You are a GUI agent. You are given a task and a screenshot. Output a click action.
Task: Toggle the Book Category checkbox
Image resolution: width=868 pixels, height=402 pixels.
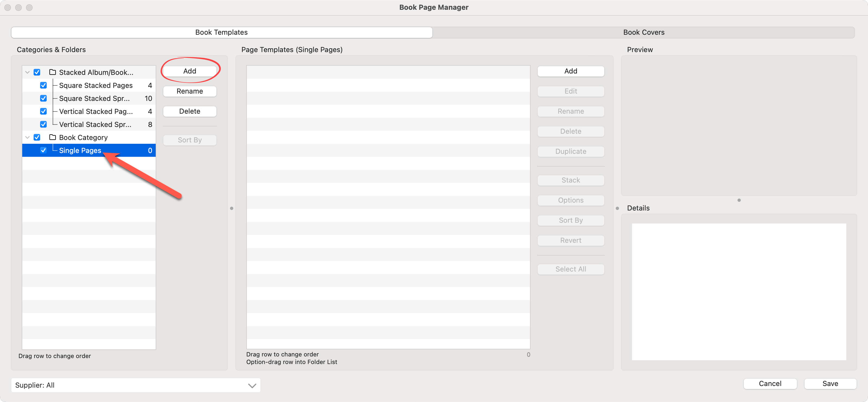coord(37,137)
